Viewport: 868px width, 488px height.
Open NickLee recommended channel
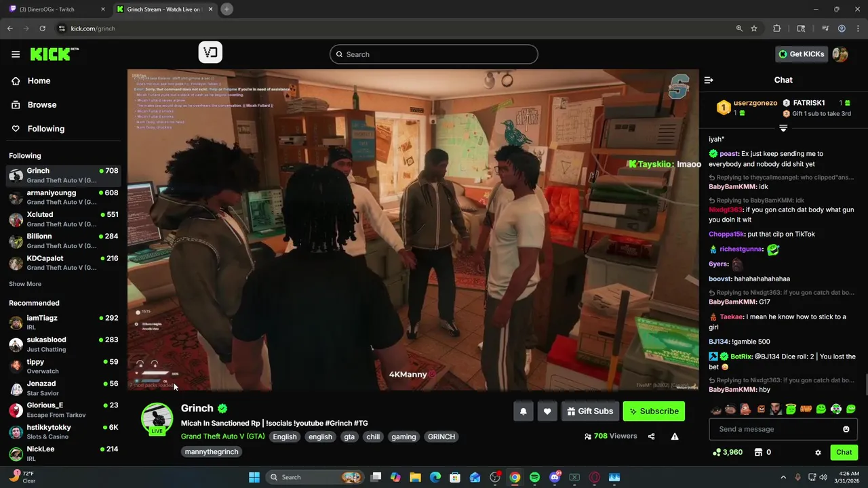pos(64,453)
